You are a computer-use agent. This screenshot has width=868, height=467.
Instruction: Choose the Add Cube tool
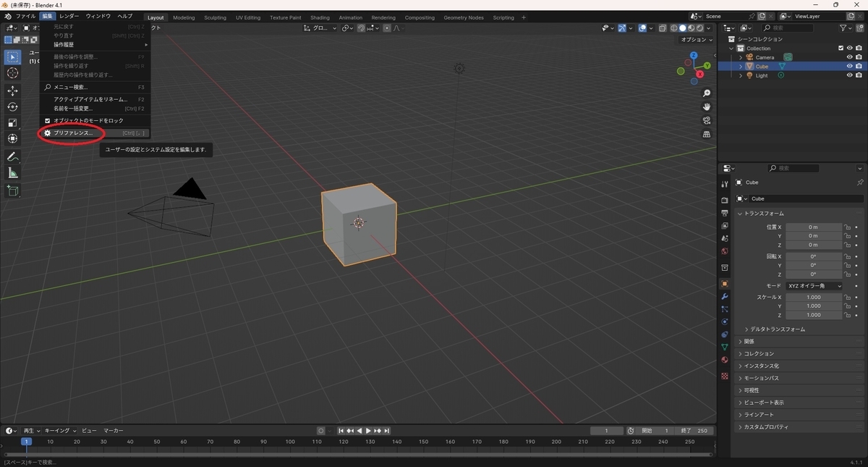12,191
